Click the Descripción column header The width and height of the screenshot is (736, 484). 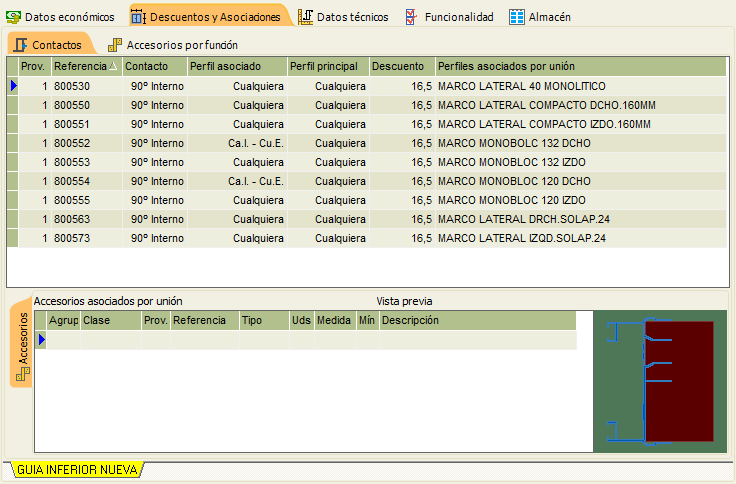pyautogui.click(x=477, y=320)
